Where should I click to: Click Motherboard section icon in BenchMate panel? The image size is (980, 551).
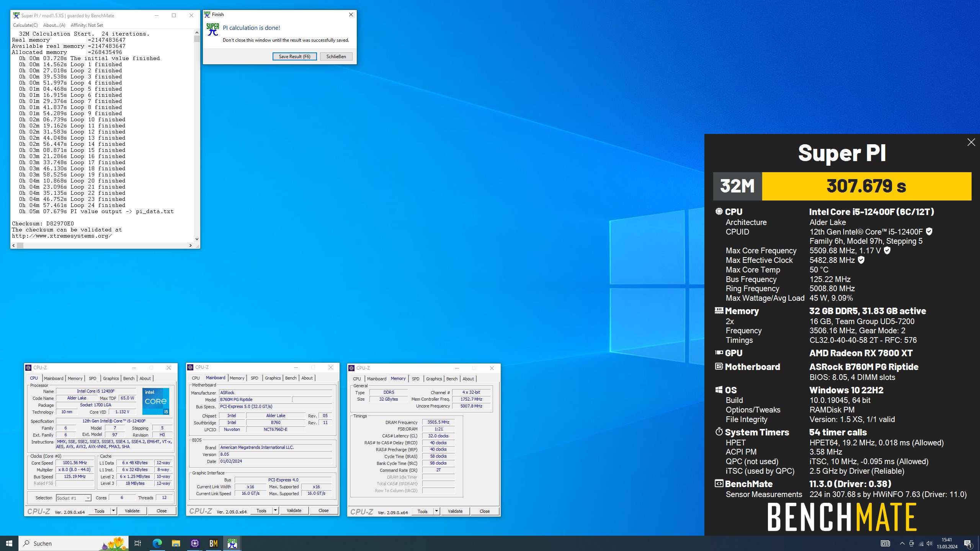[719, 366]
